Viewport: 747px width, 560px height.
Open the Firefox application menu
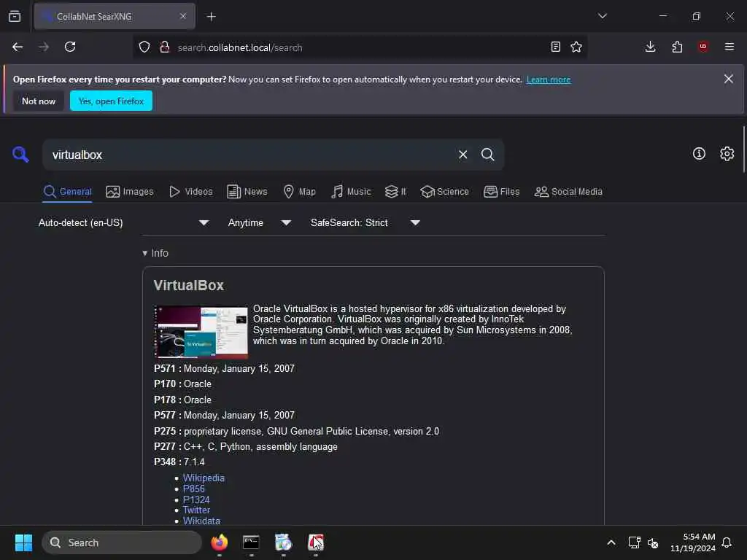click(x=729, y=47)
